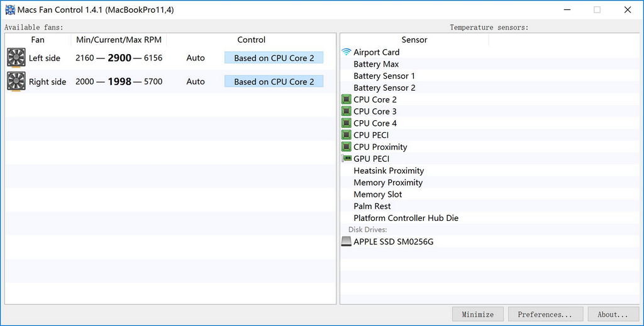Set Right side fan to Auto

click(x=196, y=82)
